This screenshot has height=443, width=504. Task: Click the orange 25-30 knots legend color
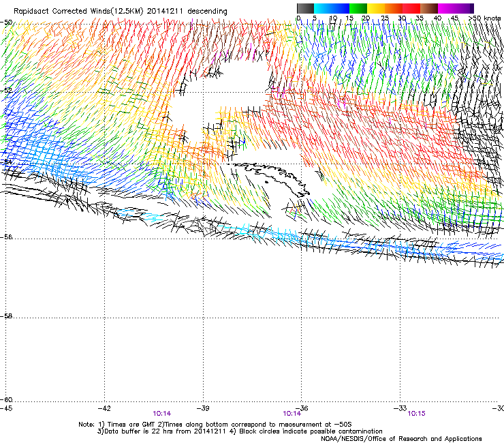coord(394,8)
